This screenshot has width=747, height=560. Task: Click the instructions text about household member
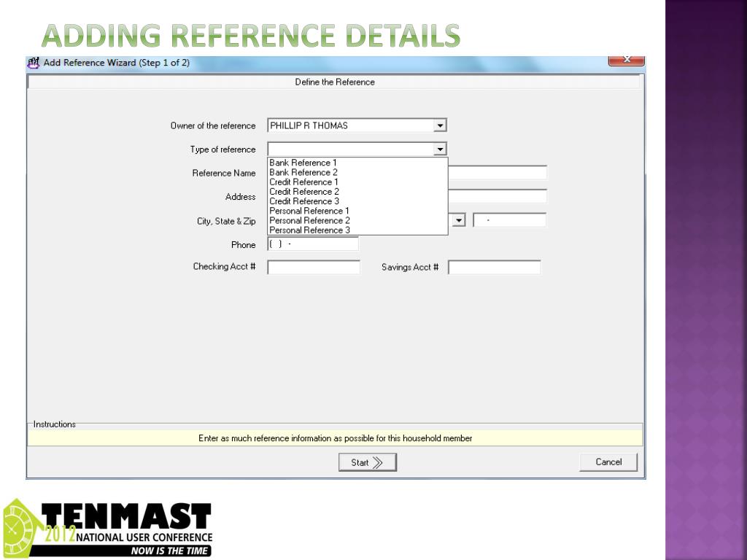336,438
